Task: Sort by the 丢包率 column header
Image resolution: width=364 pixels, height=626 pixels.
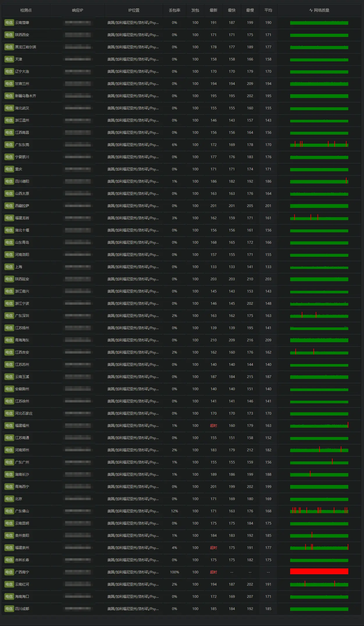Action: (x=174, y=10)
